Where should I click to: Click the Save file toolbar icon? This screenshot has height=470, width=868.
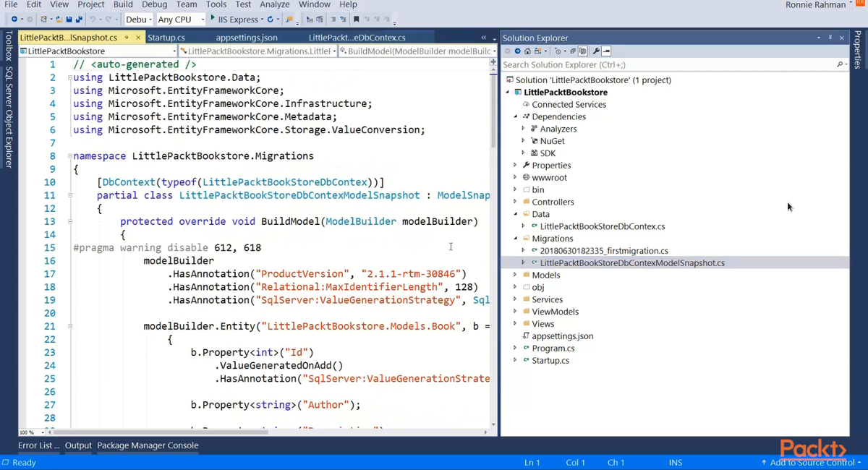pos(69,19)
